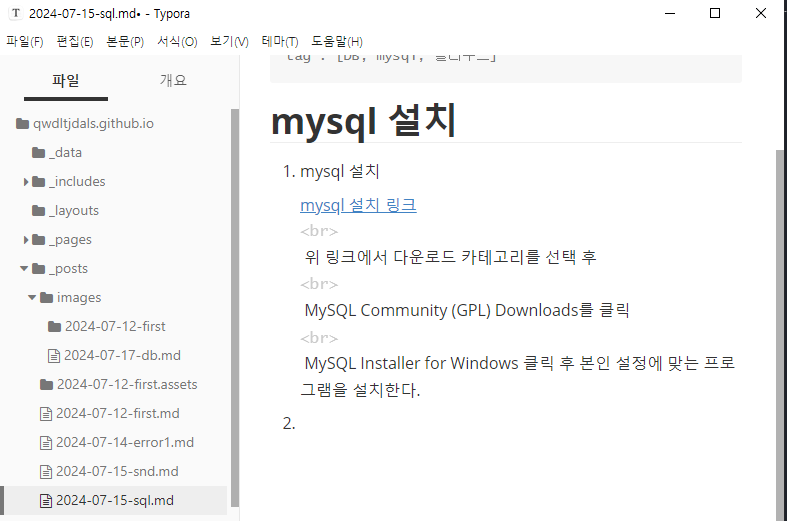Collapse the images folder arrow

[x=32, y=298]
